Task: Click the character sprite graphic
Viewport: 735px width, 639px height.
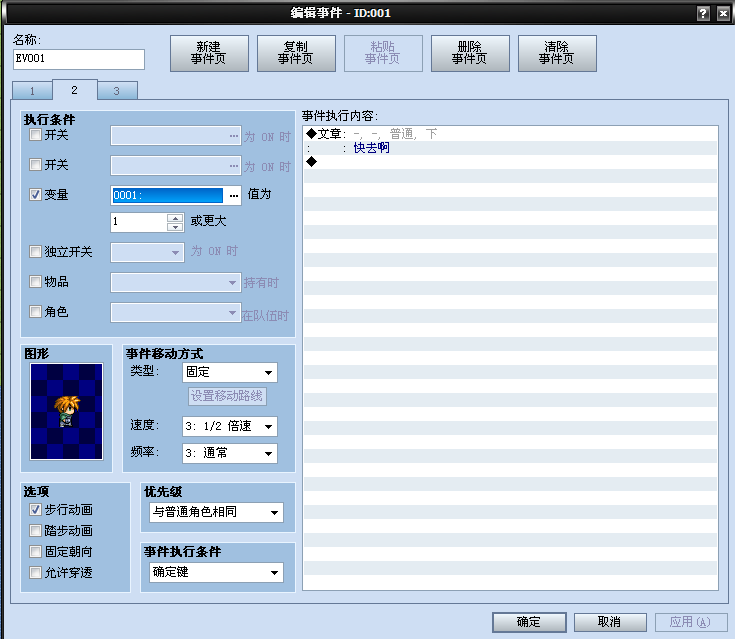Action: (66, 411)
